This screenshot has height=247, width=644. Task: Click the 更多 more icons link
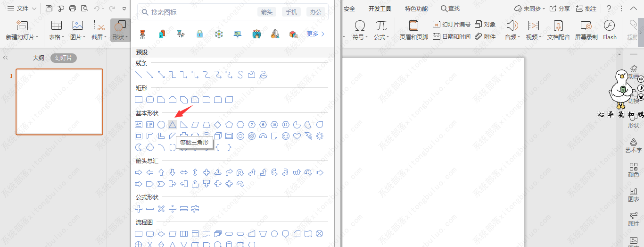point(315,34)
